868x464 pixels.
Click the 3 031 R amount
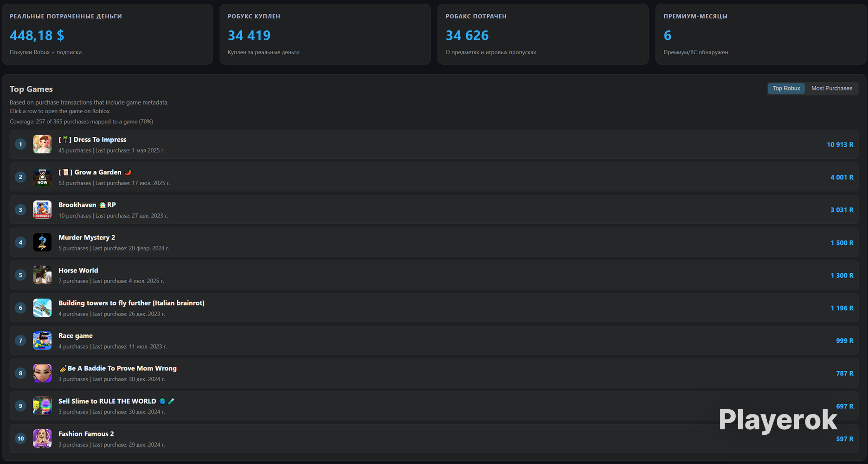pyautogui.click(x=842, y=210)
